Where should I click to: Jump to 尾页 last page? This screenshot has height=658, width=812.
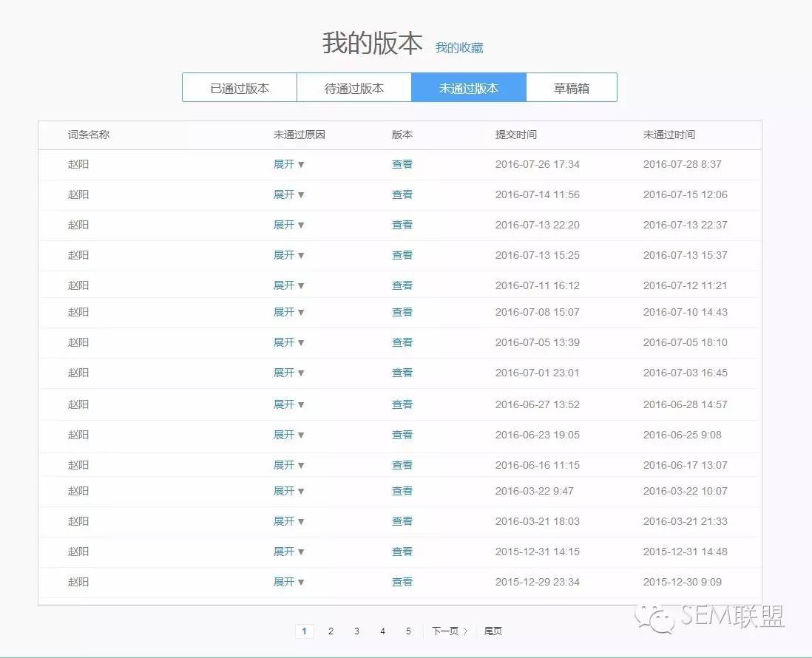coord(493,631)
